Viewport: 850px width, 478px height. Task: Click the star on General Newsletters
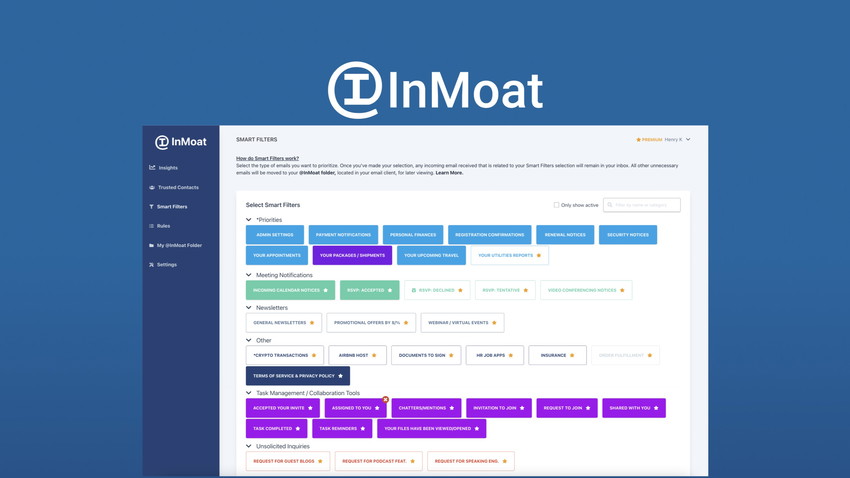[x=312, y=323]
